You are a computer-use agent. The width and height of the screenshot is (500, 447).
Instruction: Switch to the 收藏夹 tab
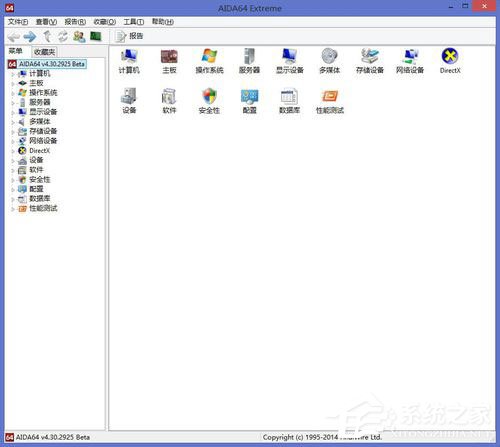click(45, 52)
